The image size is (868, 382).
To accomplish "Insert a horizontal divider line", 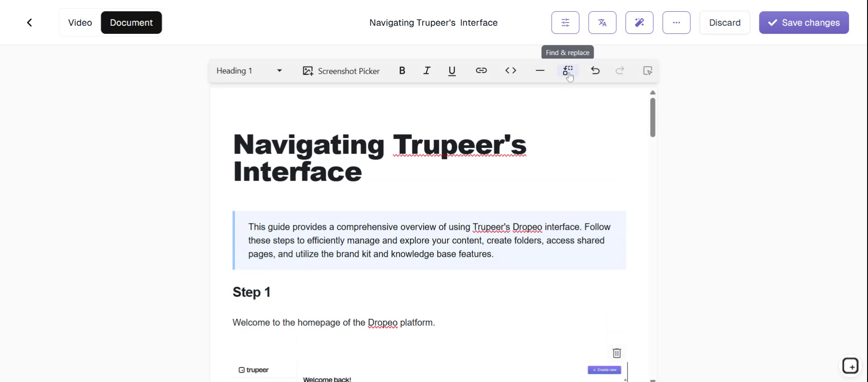I will [540, 71].
